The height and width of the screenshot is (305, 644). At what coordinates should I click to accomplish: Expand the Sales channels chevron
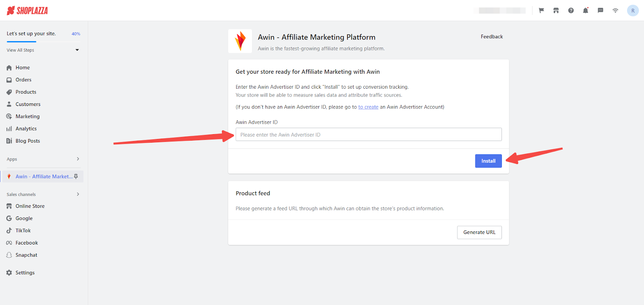tap(78, 194)
